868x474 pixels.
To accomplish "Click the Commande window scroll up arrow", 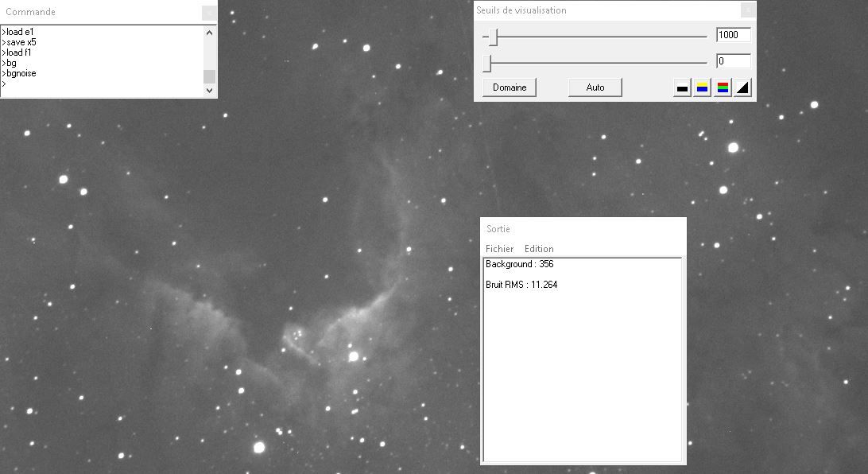I will coord(209,33).
